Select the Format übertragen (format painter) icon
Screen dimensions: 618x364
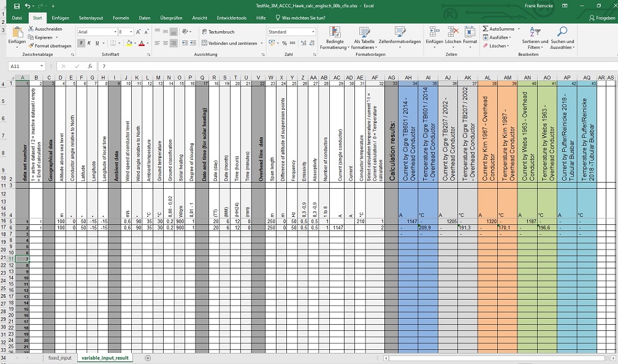(x=32, y=45)
